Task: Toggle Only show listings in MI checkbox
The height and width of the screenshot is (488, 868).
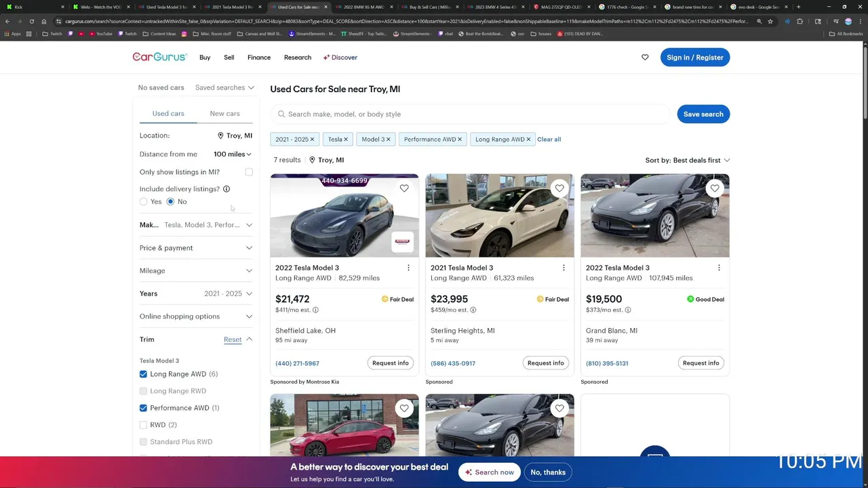Action: pos(249,172)
